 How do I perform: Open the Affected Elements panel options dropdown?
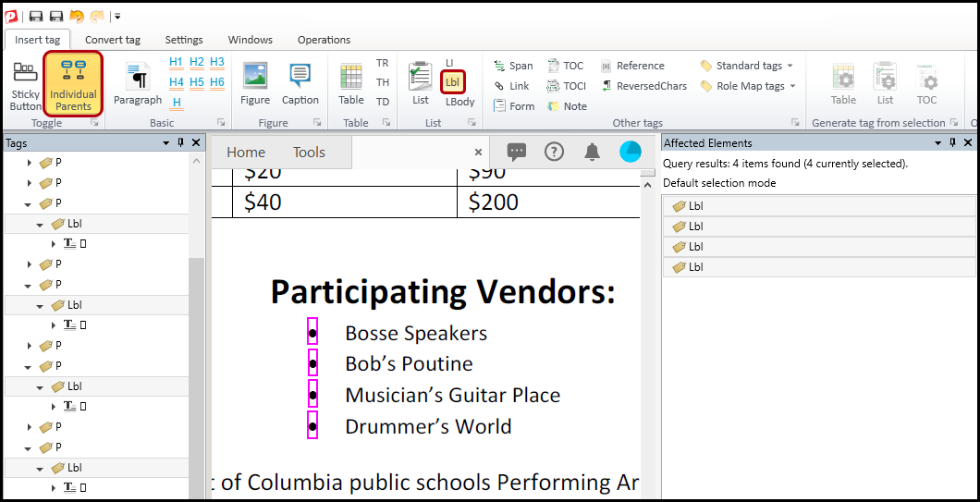click(937, 143)
